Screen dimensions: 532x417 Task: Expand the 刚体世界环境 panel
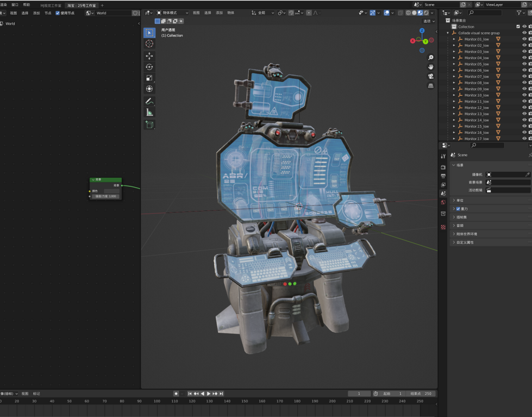(466, 234)
